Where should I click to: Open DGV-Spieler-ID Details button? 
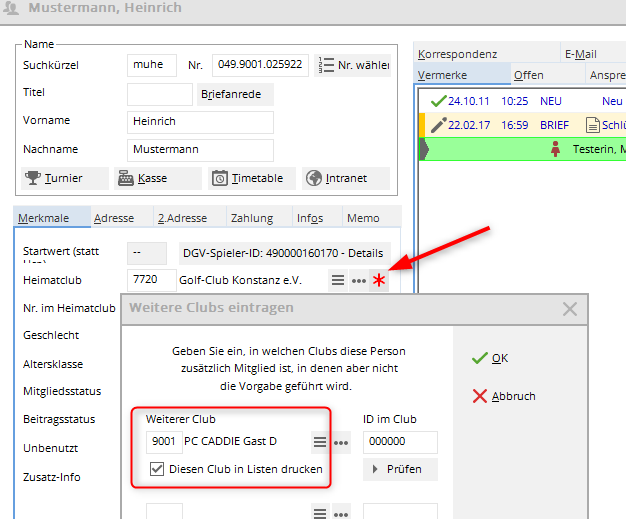[284, 253]
